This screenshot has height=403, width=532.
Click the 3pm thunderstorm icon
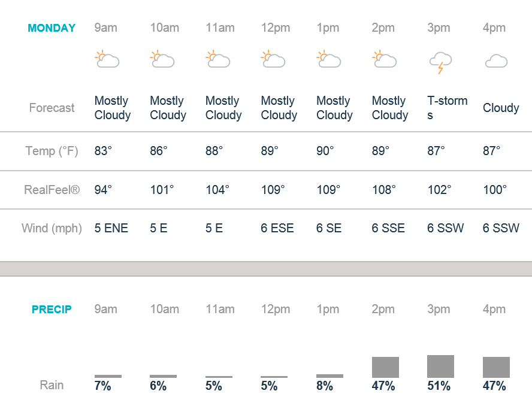pyautogui.click(x=440, y=62)
